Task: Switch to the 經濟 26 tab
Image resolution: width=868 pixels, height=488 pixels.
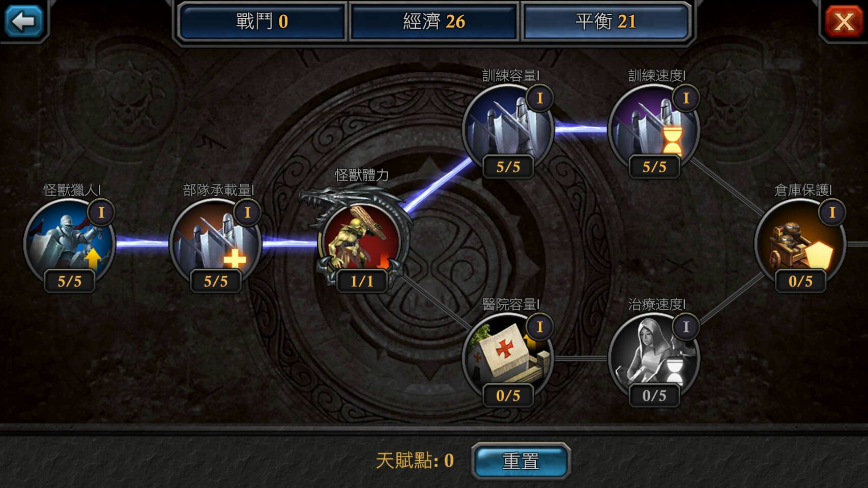Action: click(434, 21)
